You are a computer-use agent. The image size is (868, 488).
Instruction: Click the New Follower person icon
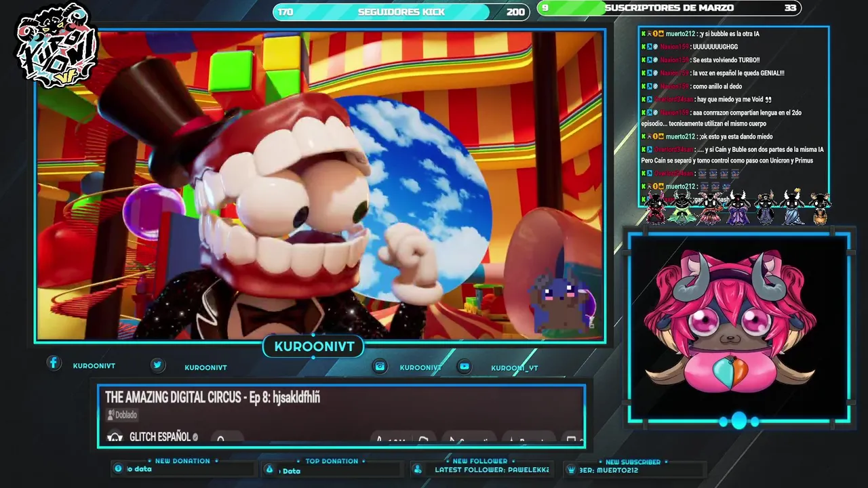[x=418, y=469]
